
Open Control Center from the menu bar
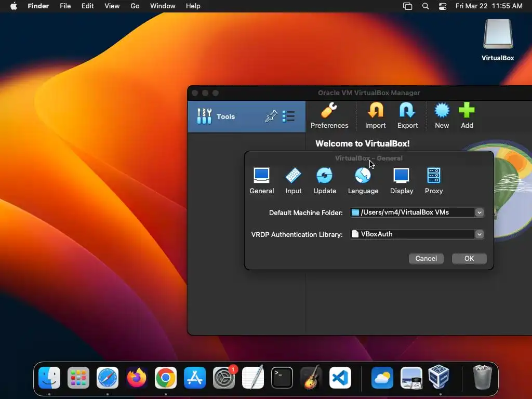coord(443,6)
